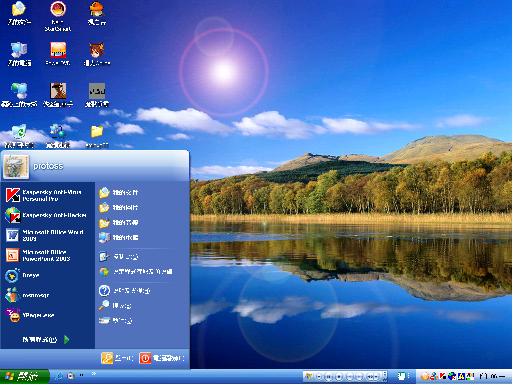Click the blue question-mark Help icon
Viewport: 513px width, 385px height.
[104, 290]
